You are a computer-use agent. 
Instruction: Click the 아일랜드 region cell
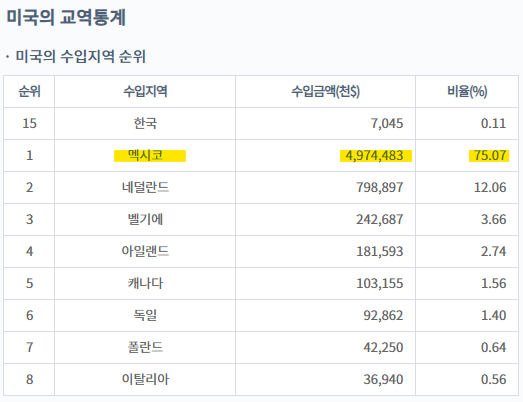[145, 252]
